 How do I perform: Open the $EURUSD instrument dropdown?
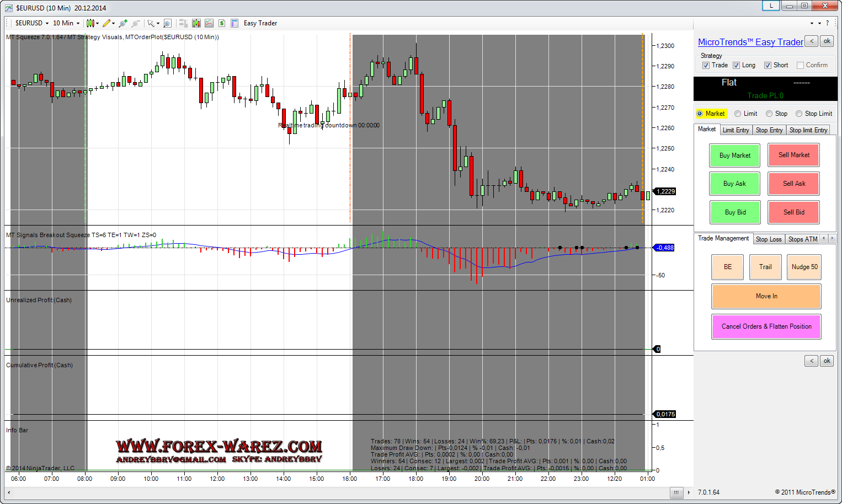point(31,23)
